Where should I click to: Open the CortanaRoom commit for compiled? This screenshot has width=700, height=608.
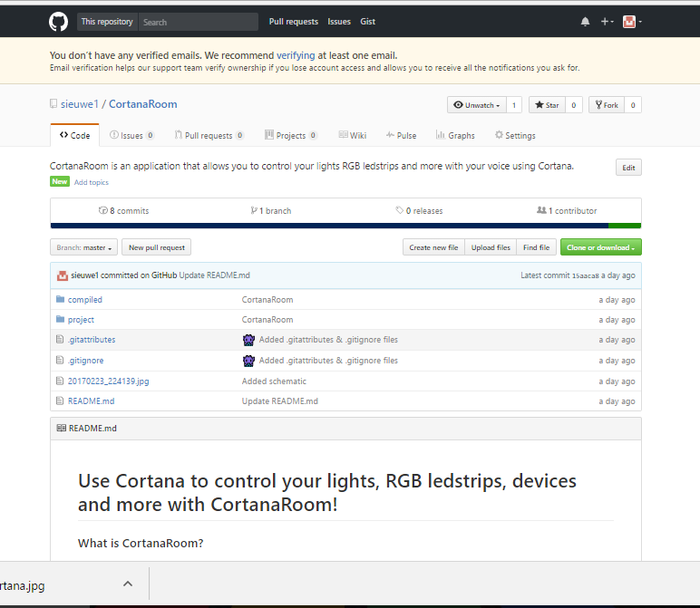(267, 300)
